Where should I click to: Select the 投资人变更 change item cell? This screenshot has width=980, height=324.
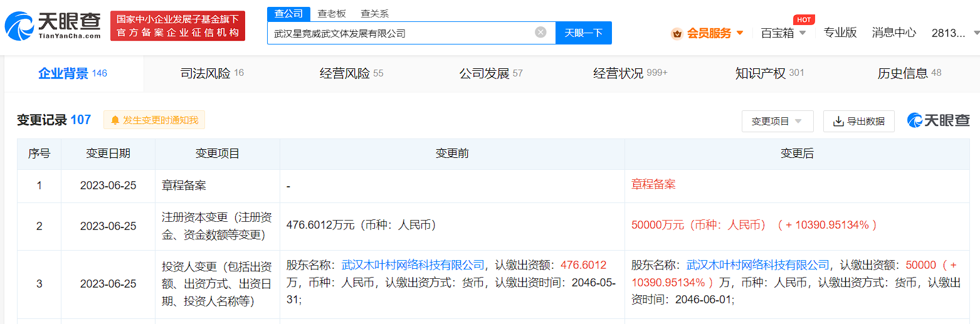[x=217, y=284]
